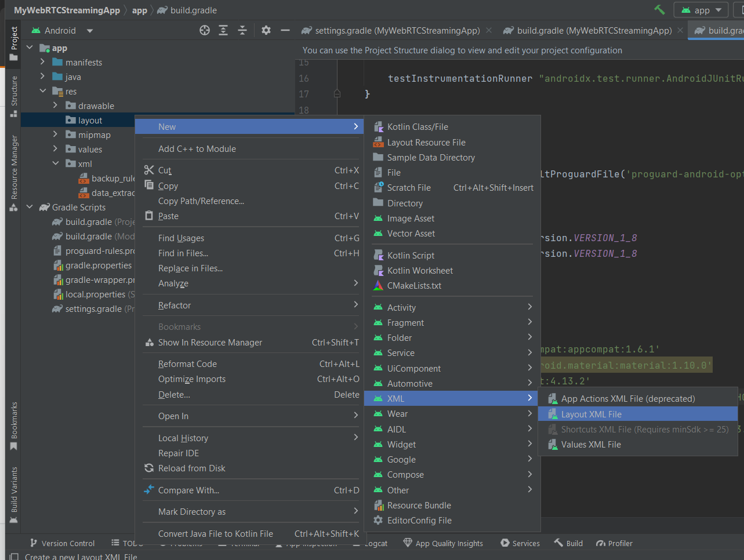Open the Project panel options gear icon

[x=266, y=30]
